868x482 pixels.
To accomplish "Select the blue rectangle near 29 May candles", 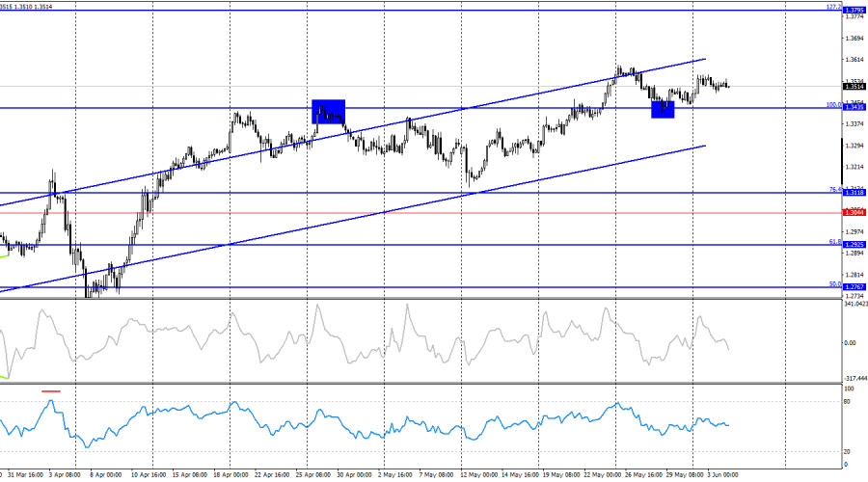I will pos(663,109).
